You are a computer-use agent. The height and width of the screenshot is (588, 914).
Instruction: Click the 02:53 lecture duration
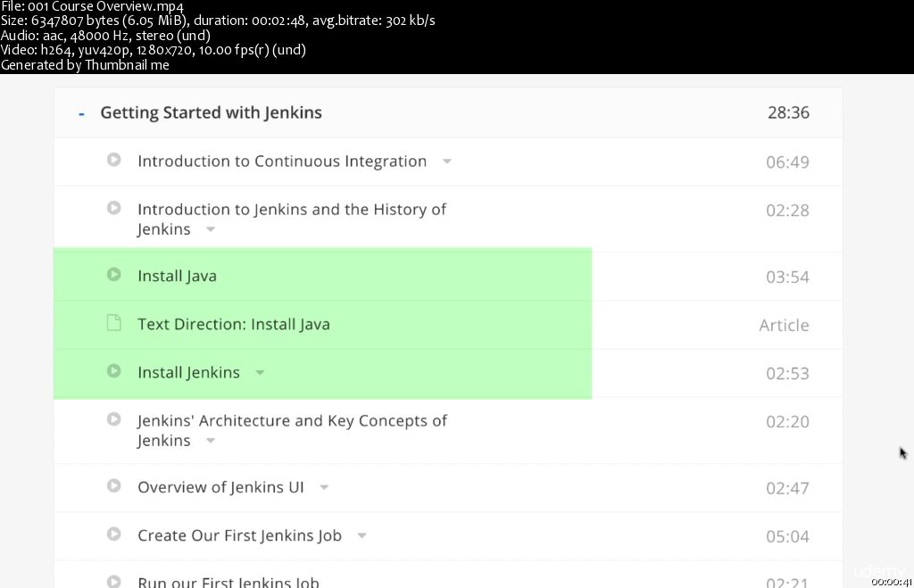(x=787, y=374)
